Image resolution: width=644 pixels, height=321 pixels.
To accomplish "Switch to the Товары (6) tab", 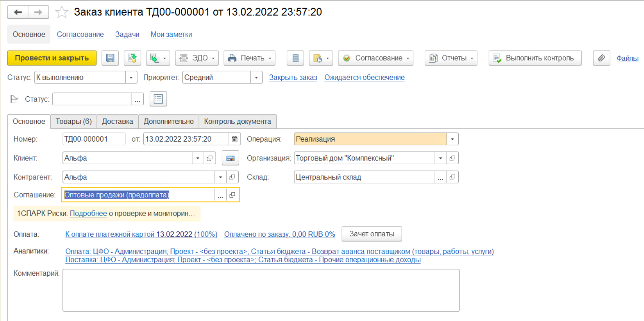I will [x=74, y=122].
